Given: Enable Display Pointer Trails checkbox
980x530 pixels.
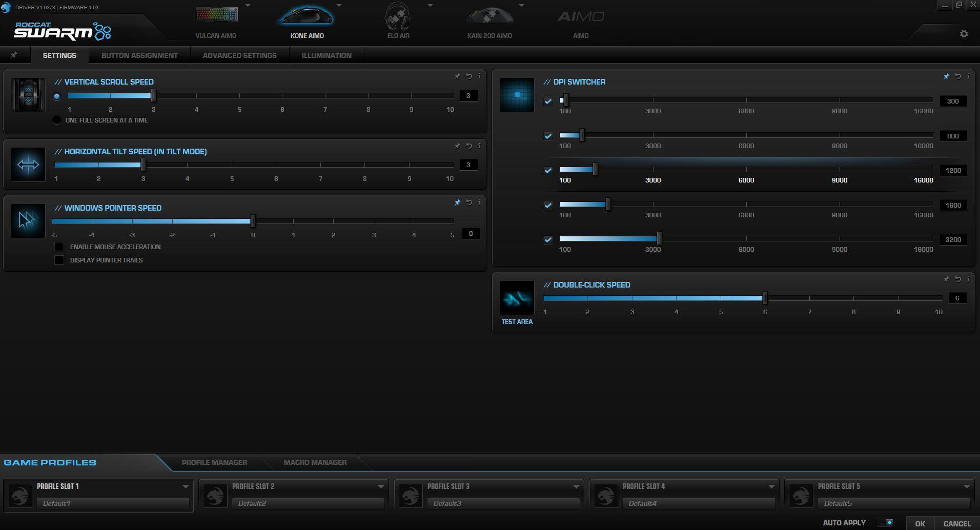Looking at the screenshot, I should (59, 260).
